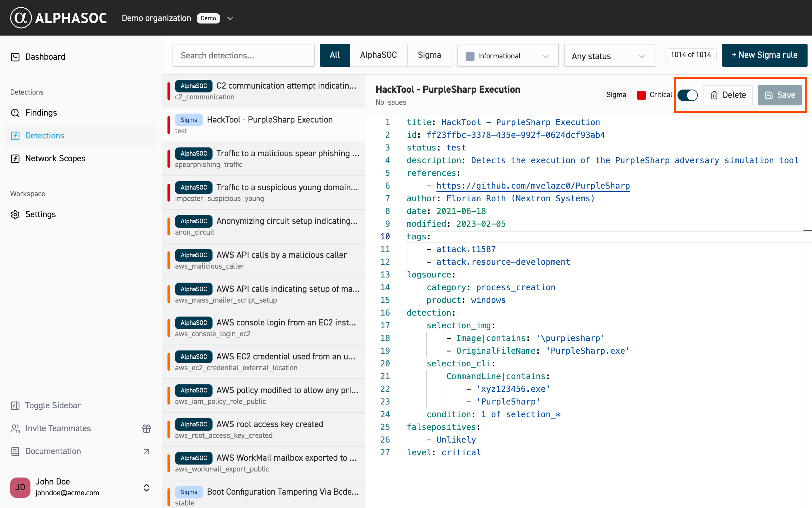Viewport: 812px width, 508px height.
Task: Click the condition: 1 of selection_* line
Action: [x=493, y=414]
